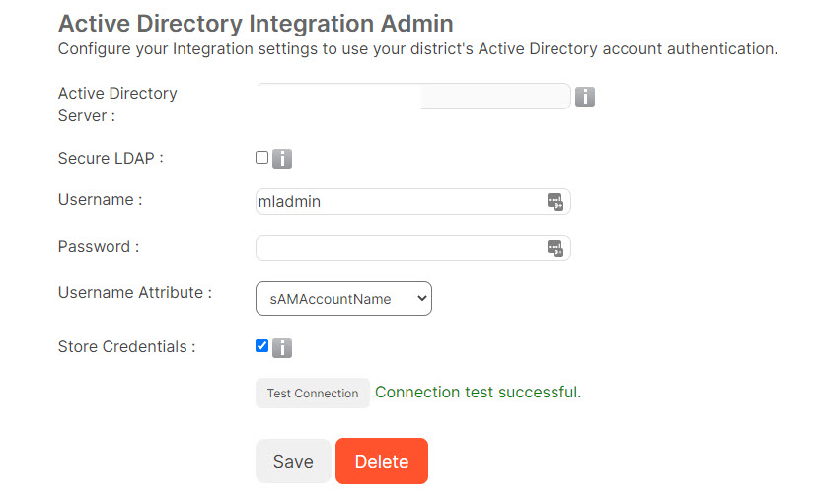Click the Store Credentials label text

coord(126,347)
